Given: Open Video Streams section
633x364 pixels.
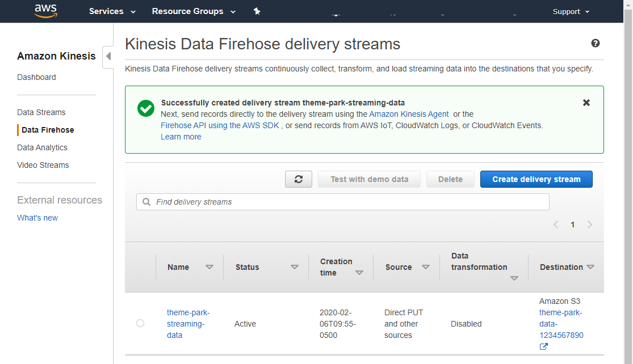Looking at the screenshot, I should pos(43,165).
